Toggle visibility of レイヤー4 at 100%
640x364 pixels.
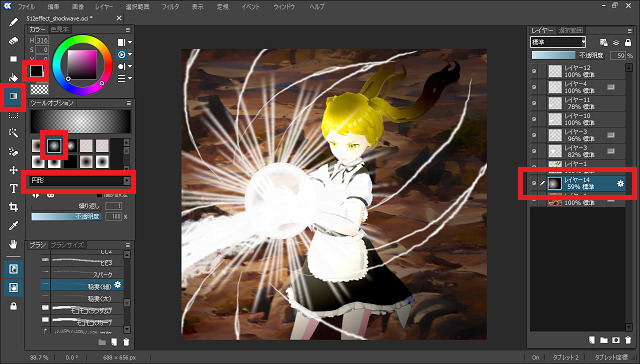tap(534, 87)
